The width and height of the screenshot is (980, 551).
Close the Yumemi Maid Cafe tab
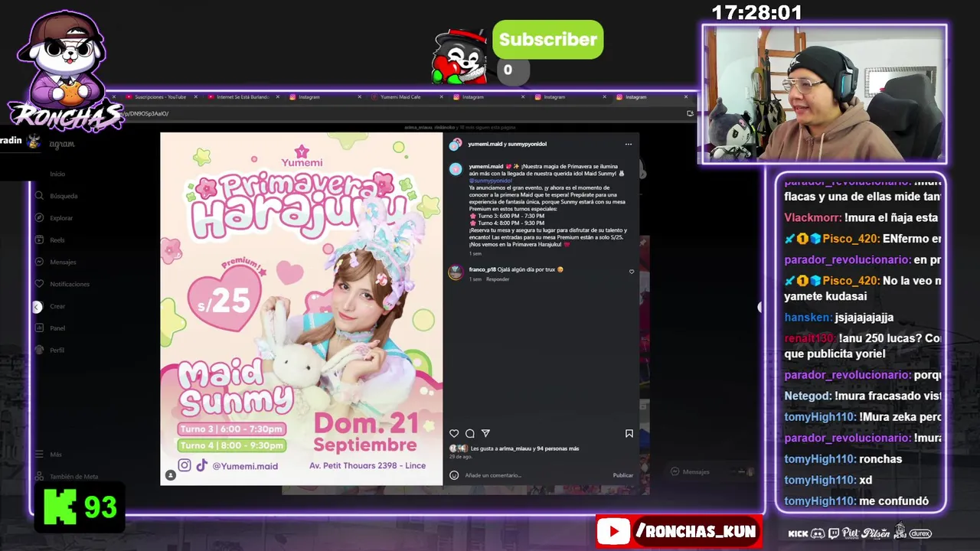441,97
